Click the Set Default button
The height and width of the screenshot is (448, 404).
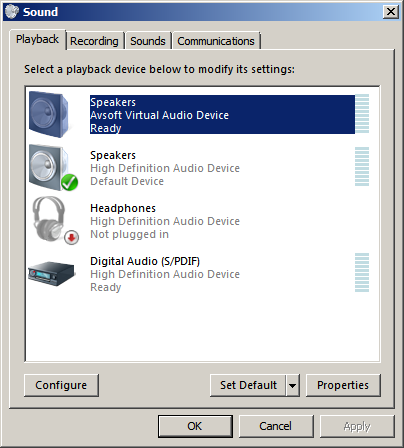point(248,385)
